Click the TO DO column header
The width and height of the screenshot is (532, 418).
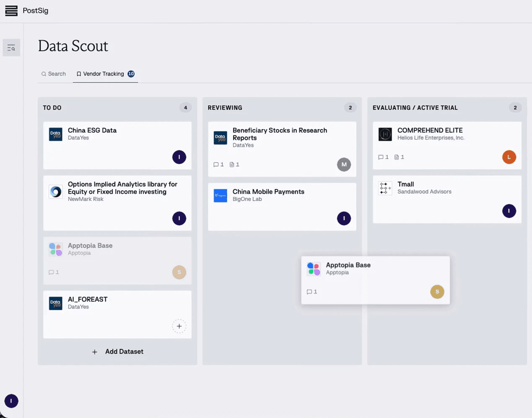[x=52, y=108]
